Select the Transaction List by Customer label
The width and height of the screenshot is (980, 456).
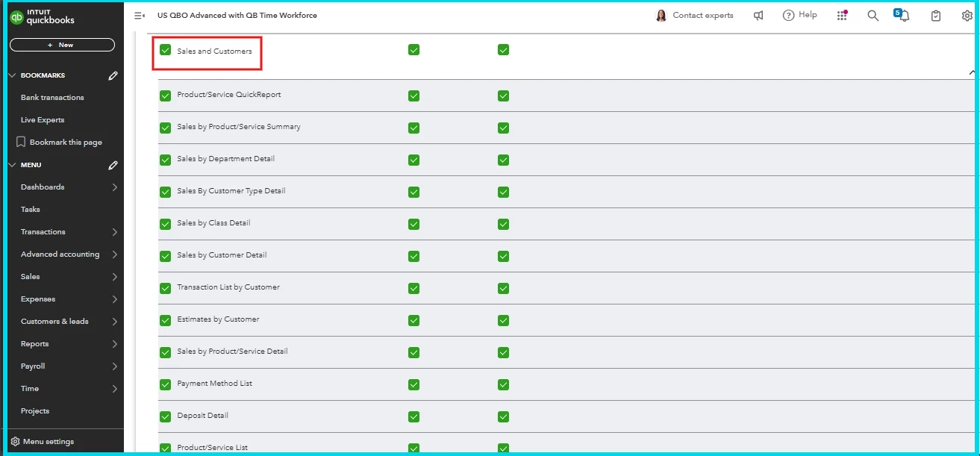click(x=228, y=287)
